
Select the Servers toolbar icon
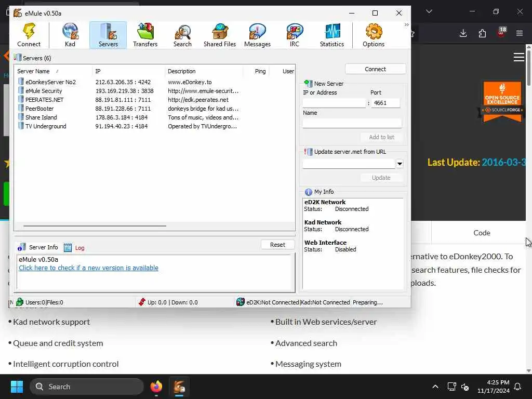[108, 35]
